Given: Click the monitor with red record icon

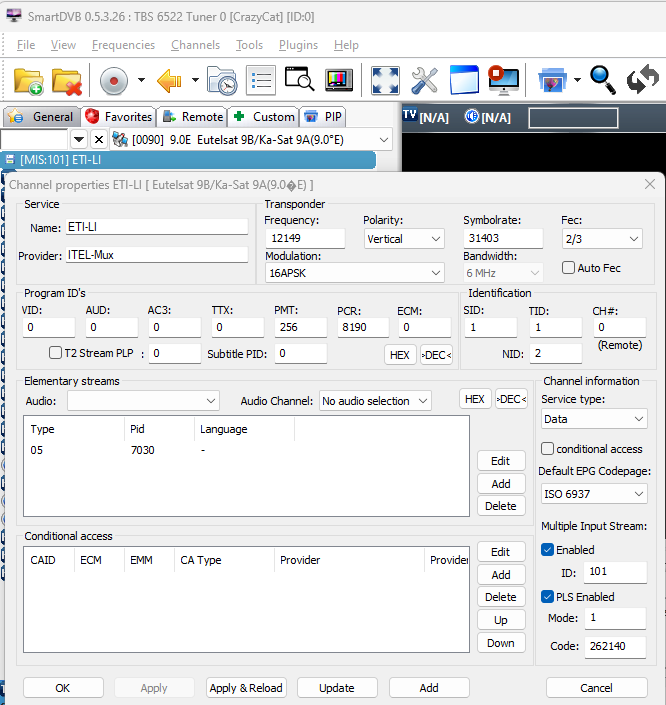Looking at the screenshot, I should (x=504, y=80).
